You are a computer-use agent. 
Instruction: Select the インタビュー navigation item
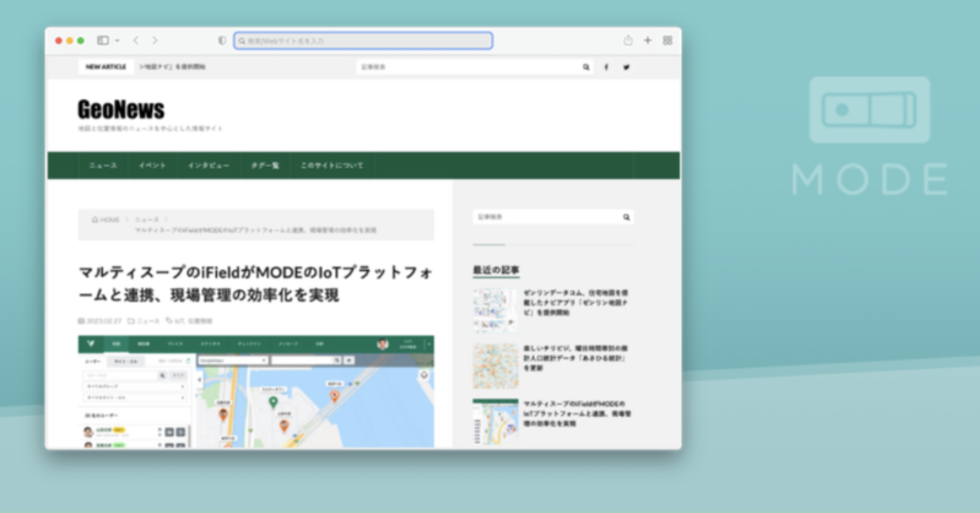click(x=208, y=165)
